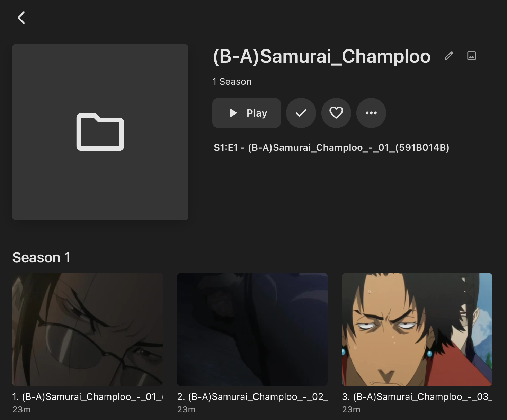Open episode 3 thumbnail in Season 1
Viewport: 507px width, 420px height.
point(417,329)
